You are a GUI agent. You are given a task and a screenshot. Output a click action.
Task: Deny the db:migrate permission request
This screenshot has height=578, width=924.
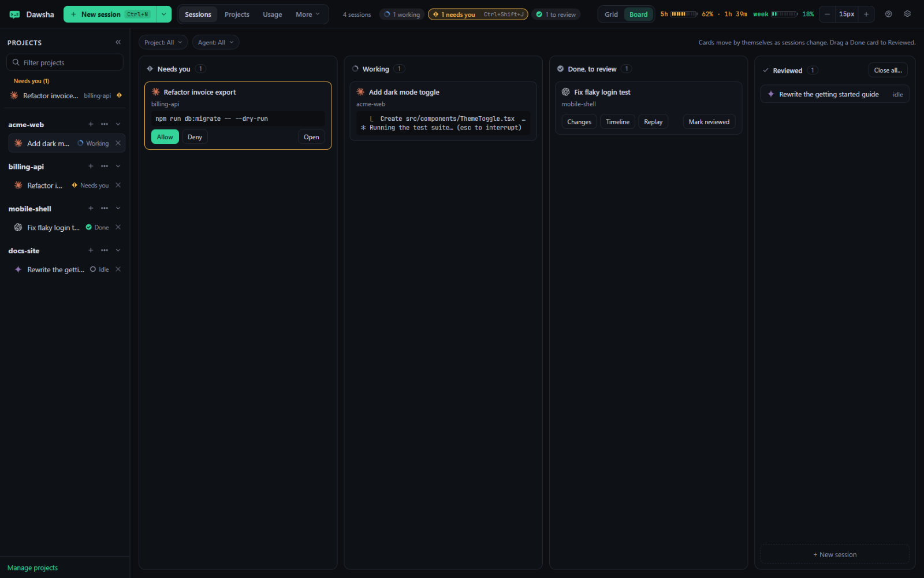coord(195,137)
